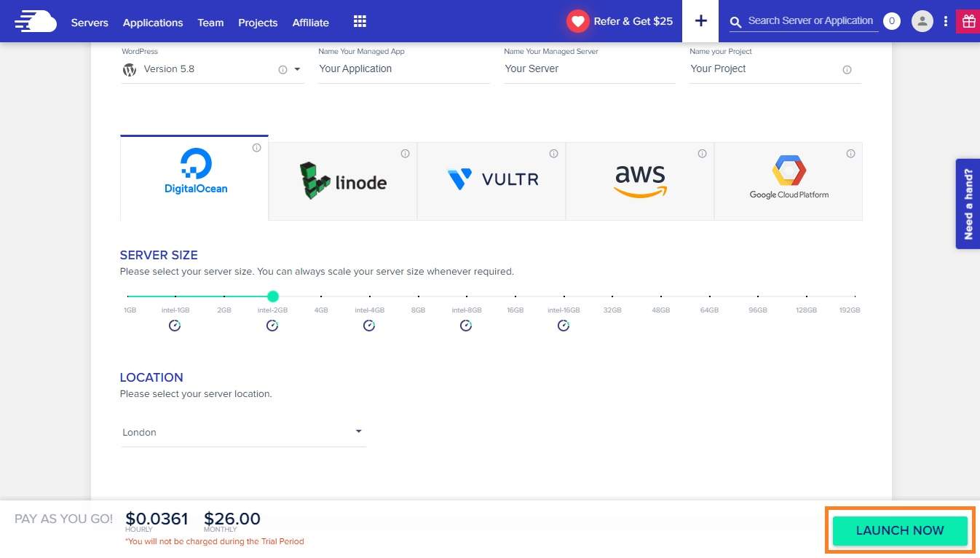
Task: Select the Google Cloud Platform tab
Action: point(789,181)
